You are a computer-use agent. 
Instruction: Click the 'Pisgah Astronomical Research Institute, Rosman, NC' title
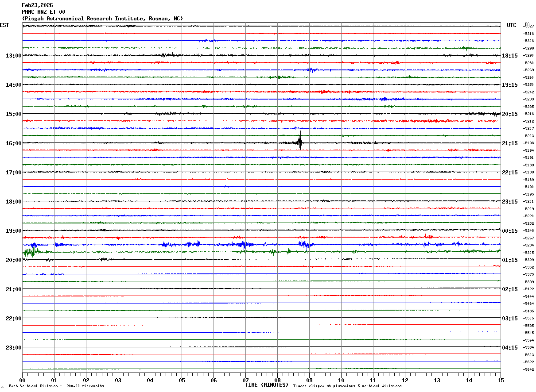pyautogui.click(x=102, y=19)
